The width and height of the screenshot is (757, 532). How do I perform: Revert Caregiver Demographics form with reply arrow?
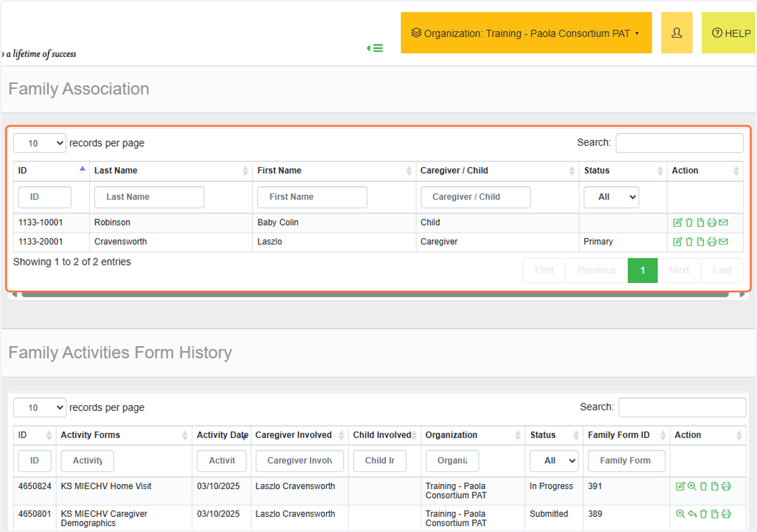[x=692, y=514]
